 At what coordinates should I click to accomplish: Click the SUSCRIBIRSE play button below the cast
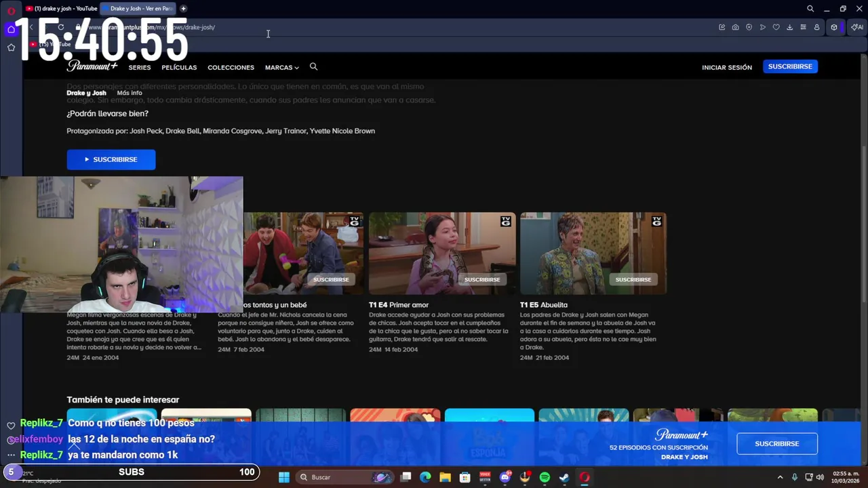(x=111, y=159)
